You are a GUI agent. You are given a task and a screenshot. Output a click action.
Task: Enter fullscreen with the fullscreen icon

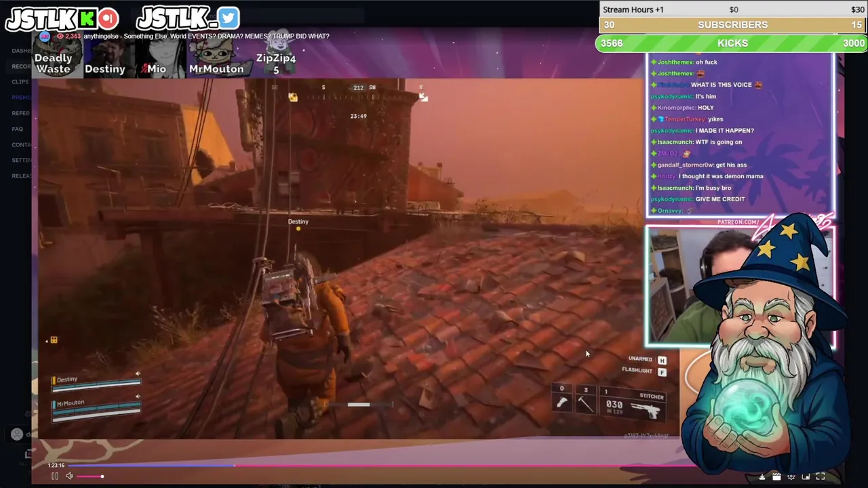(x=820, y=477)
